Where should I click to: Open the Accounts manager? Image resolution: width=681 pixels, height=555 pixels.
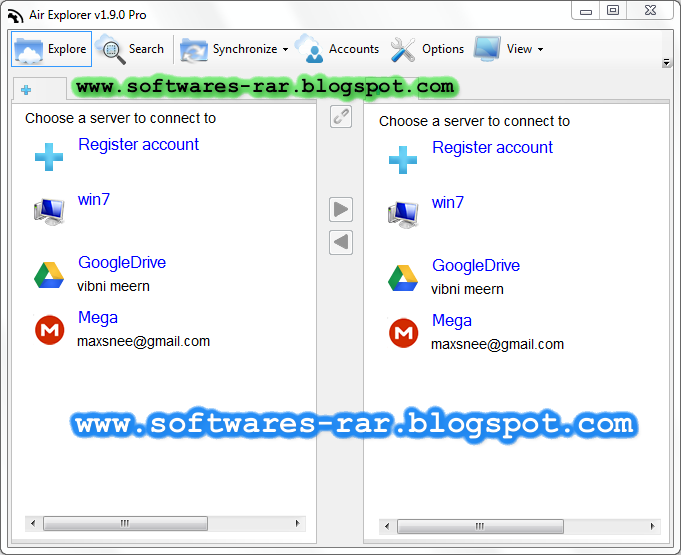click(x=337, y=49)
